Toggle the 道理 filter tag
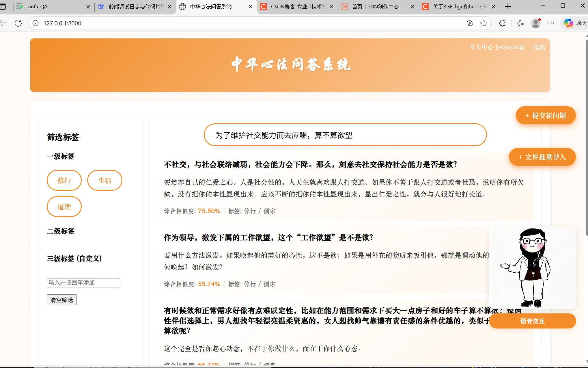Viewport: 588px width, 368px height. click(64, 207)
